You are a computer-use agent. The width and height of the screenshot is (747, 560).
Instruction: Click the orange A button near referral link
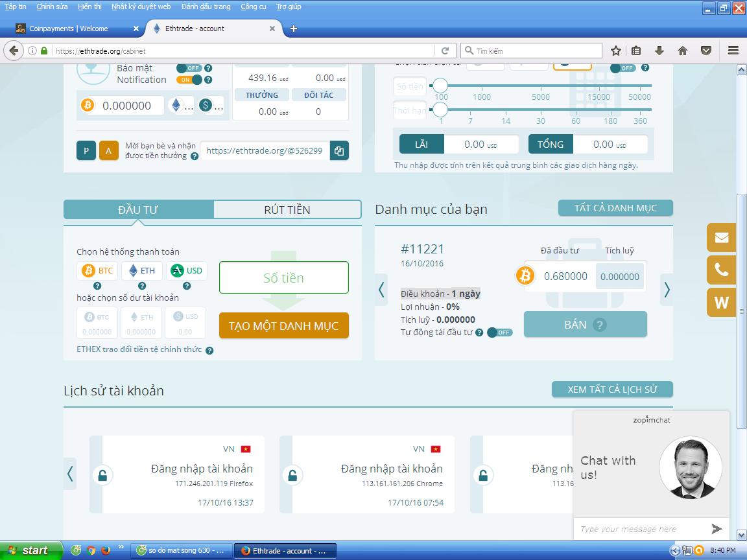(109, 151)
